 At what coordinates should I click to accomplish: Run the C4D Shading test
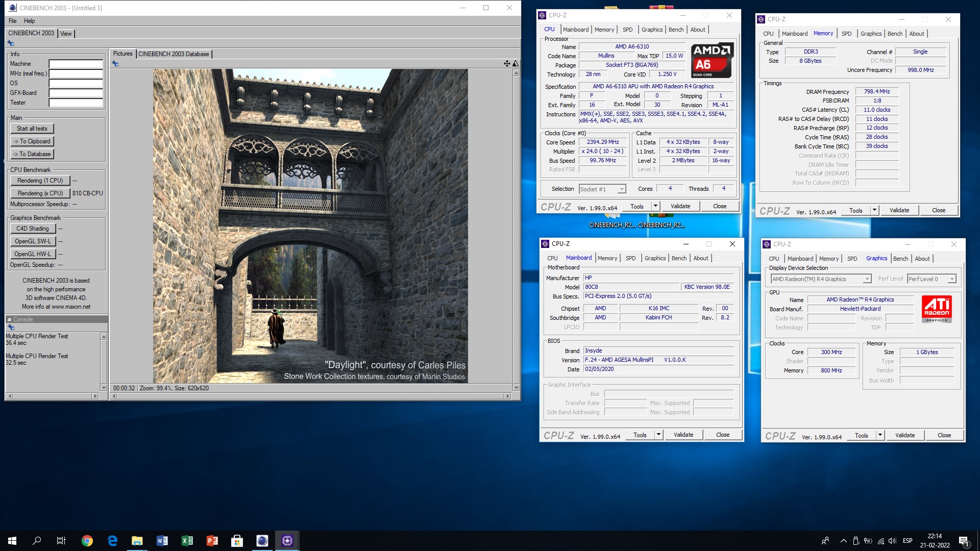[x=33, y=229]
